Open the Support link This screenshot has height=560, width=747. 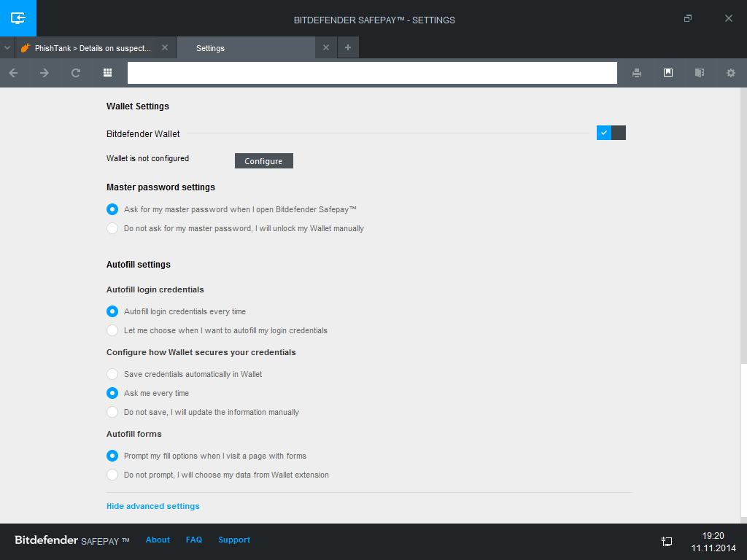click(234, 540)
